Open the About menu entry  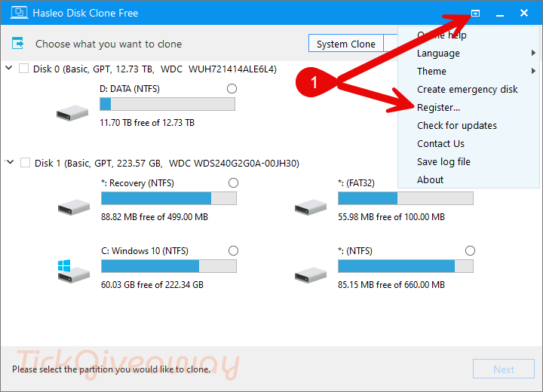tap(469, 179)
